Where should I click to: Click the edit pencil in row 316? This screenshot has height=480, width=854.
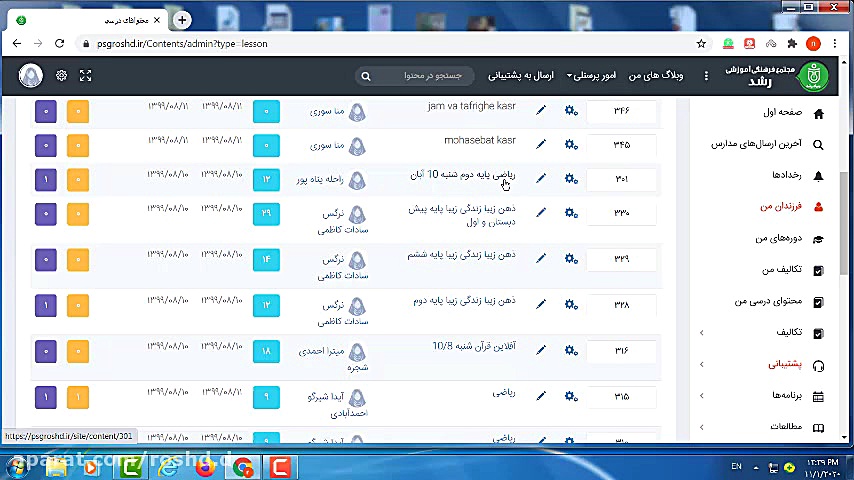pos(541,350)
